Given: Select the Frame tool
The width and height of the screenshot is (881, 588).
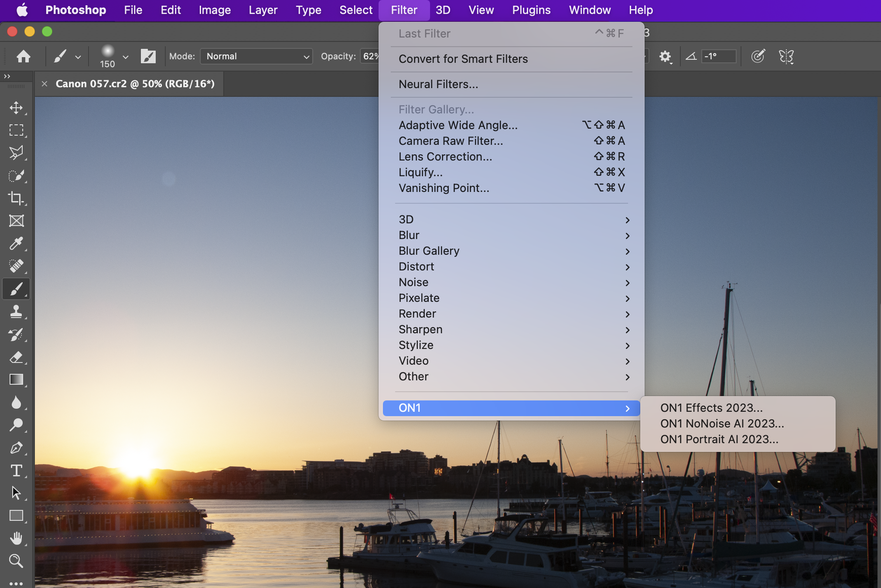Looking at the screenshot, I should click(16, 221).
